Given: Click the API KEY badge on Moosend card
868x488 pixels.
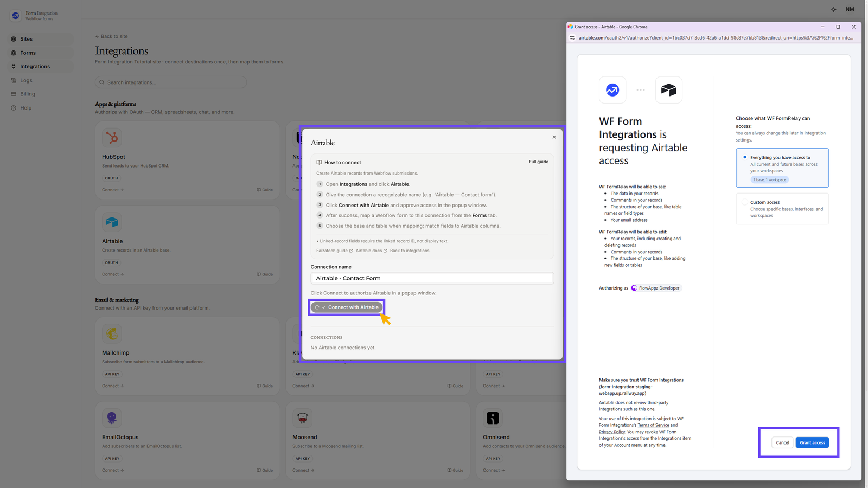Looking at the screenshot, I should (x=303, y=459).
